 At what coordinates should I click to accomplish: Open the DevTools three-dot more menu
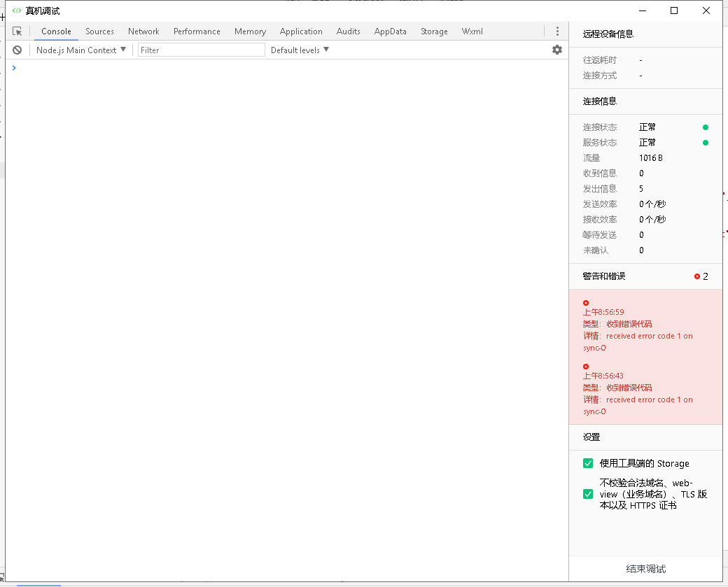click(557, 31)
